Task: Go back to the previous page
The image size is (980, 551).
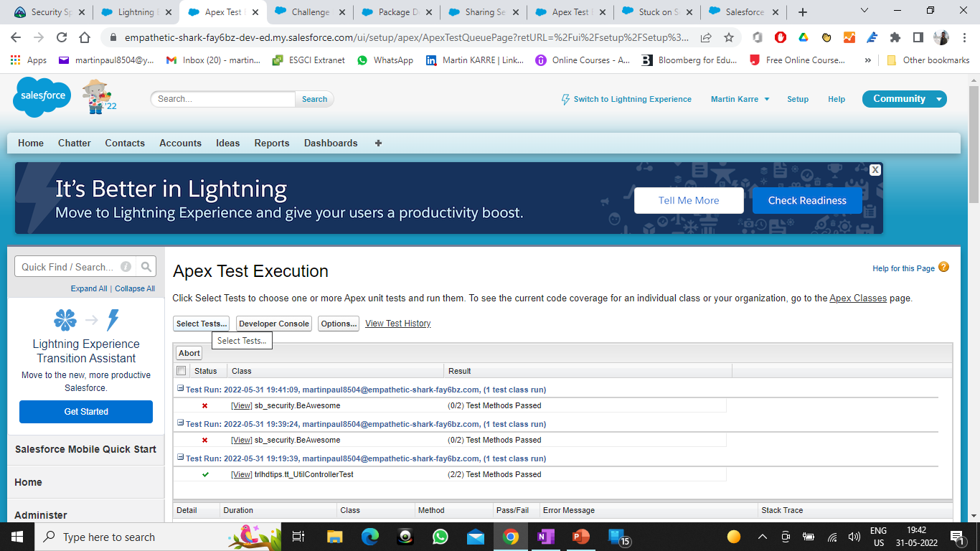Action: [16, 37]
